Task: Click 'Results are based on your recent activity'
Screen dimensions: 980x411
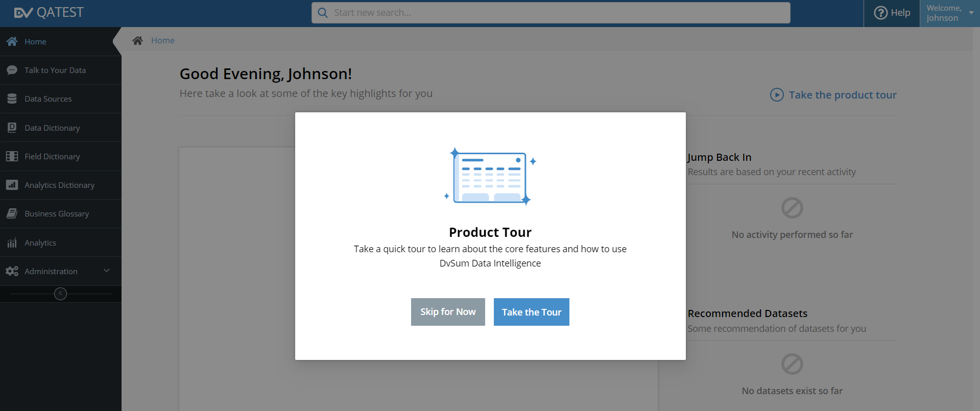Action: pyautogui.click(x=772, y=172)
